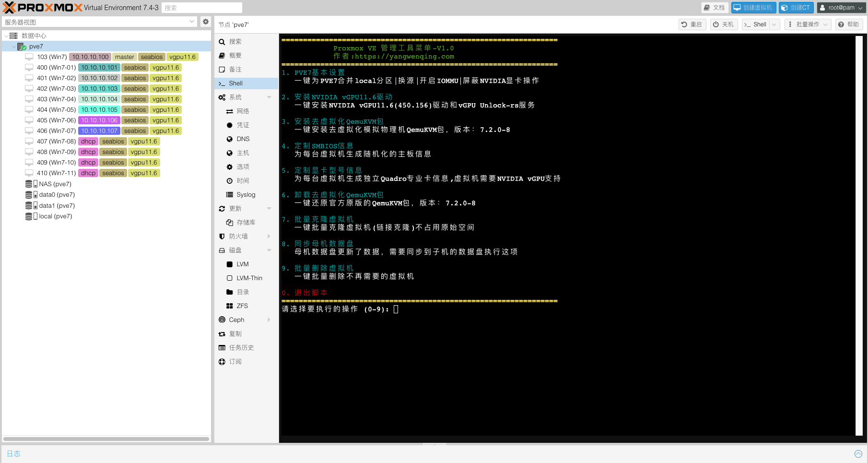Click the Ceph icon in node menu
This screenshot has height=463, width=868.
[222, 320]
